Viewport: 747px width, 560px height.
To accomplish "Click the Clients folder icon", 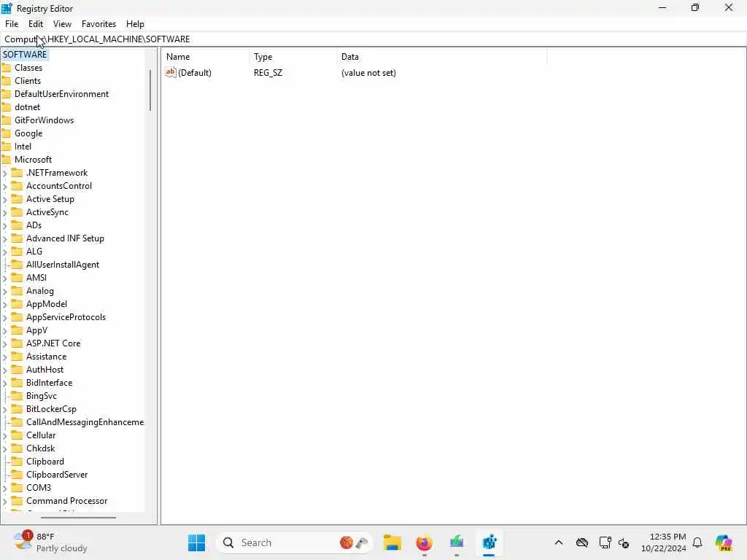I will click(x=6, y=81).
